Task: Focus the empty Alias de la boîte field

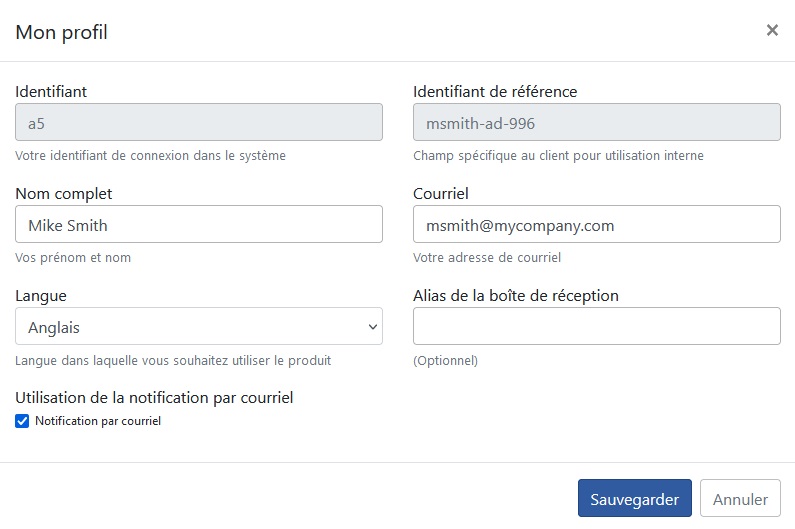Action: click(597, 326)
